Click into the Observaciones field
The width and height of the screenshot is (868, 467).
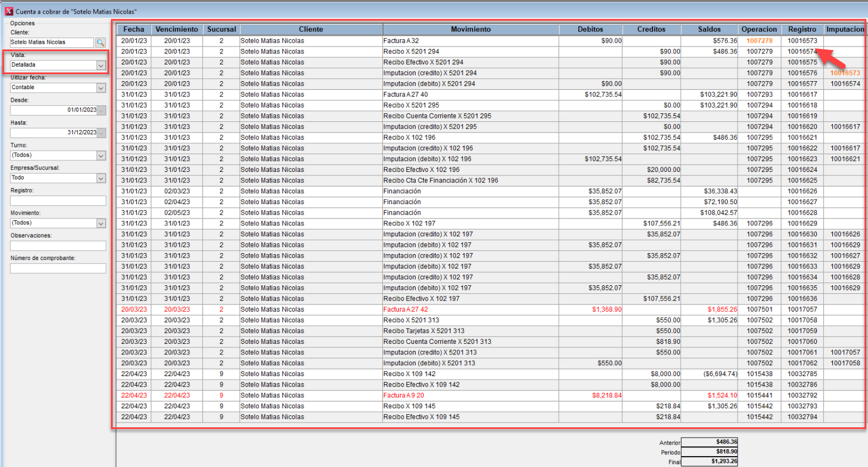[57, 246]
